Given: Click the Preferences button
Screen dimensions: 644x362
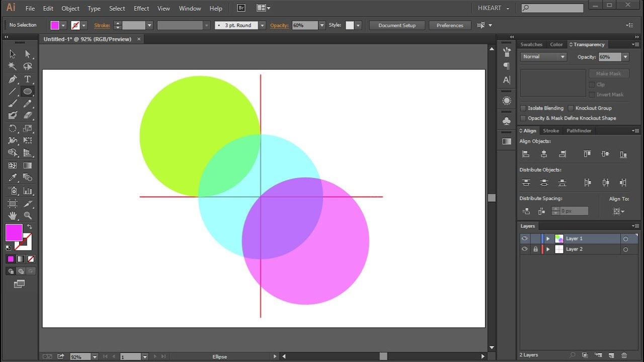Looking at the screenshot, I should point(450,26).
